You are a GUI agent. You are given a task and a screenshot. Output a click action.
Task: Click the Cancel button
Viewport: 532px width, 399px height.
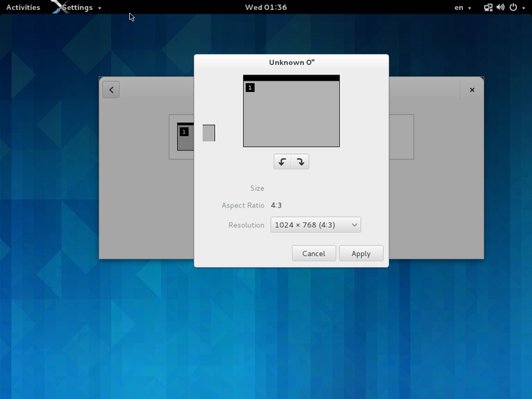pyautogui.click(x=314, y=253)
